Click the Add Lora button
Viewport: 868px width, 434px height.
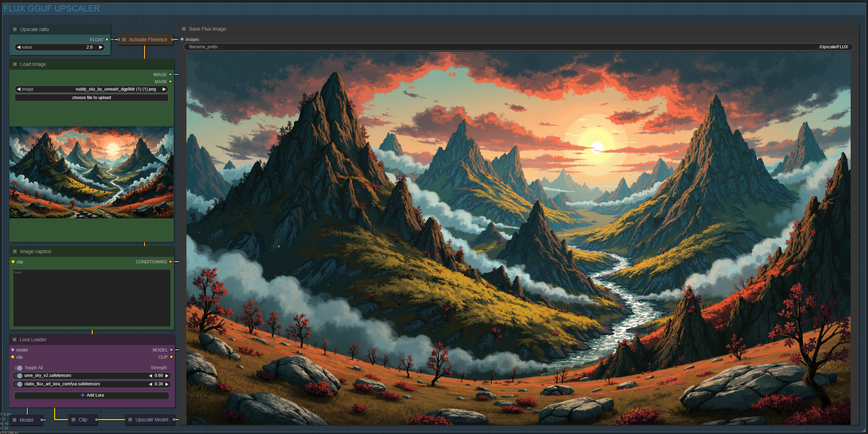coord(92,395)
